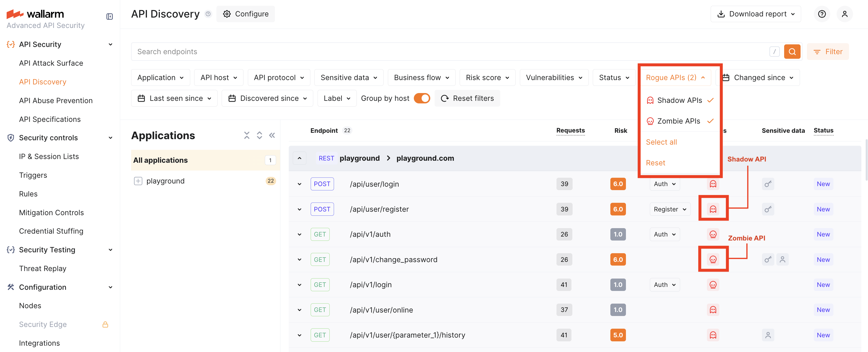The width and height of the screenshot is (868, 352).
Task: Click the expand-all icon in Applications header
Action: pos(259,135)
